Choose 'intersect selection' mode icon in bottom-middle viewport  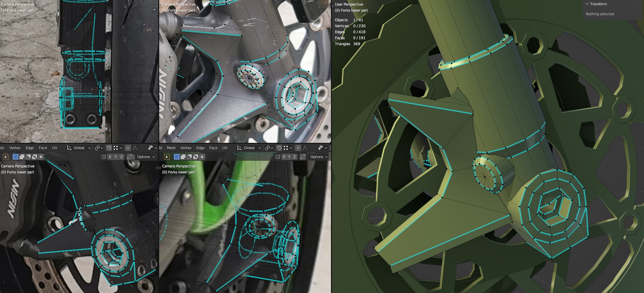coord(202,157)
